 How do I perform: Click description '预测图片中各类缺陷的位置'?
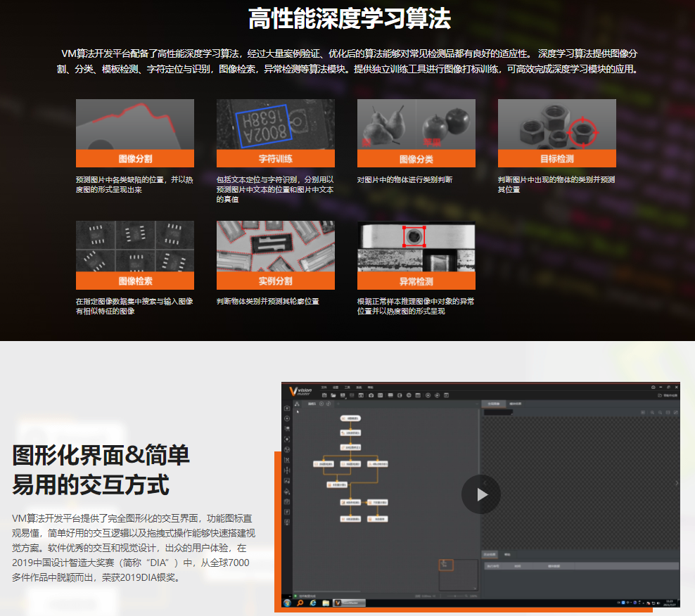pos(120,179)
